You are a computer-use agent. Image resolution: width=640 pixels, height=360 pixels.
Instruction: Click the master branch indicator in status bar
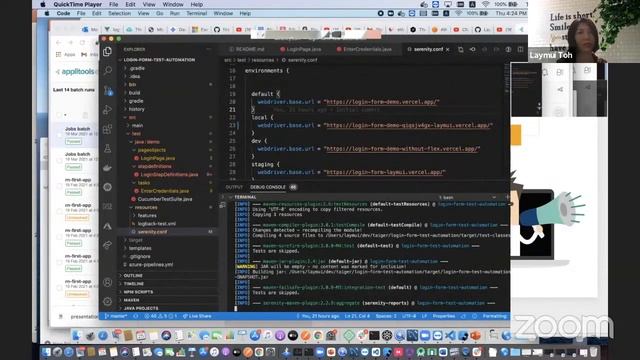[116, 316]
